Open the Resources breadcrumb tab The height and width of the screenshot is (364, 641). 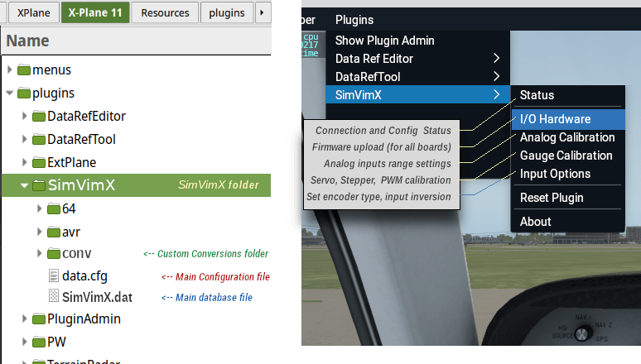165,12
